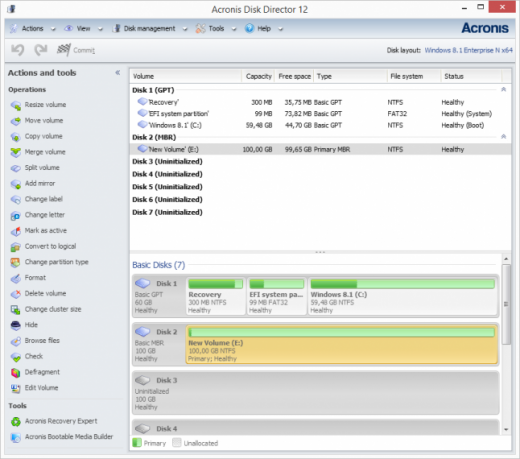Expand dropdown arrow next to Actions

coord(53,29)
